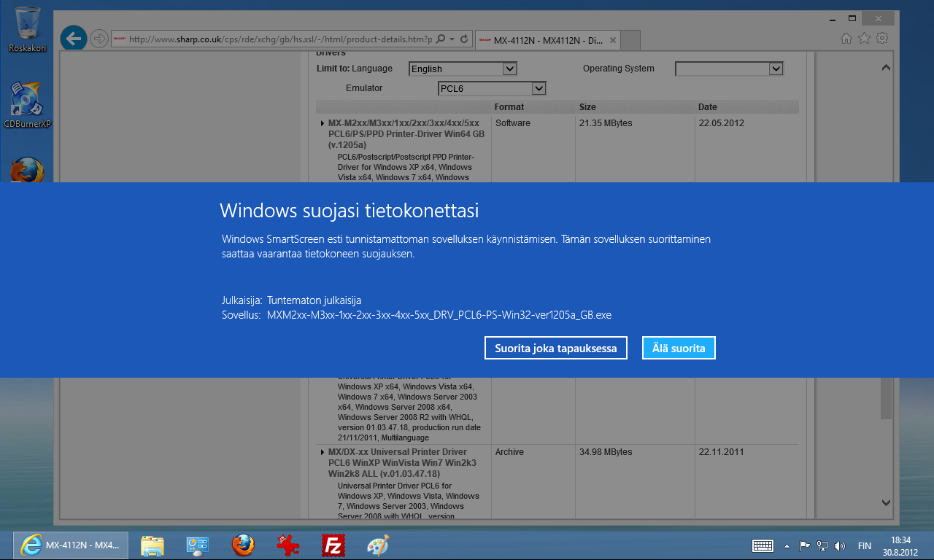Open address bar autocomplete dropdown arrow
Image resolution: width=934 pixels, height=560 pixels.
coord(452,39)
